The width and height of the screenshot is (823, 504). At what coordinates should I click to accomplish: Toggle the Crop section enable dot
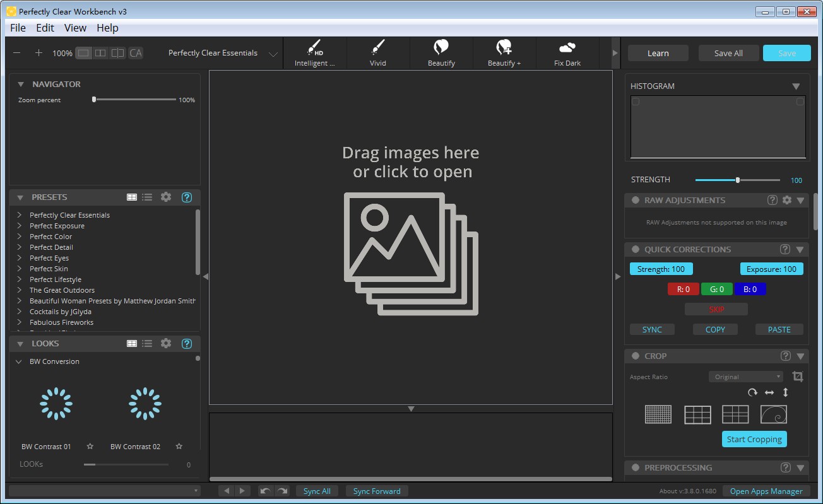tap(636, 356)
